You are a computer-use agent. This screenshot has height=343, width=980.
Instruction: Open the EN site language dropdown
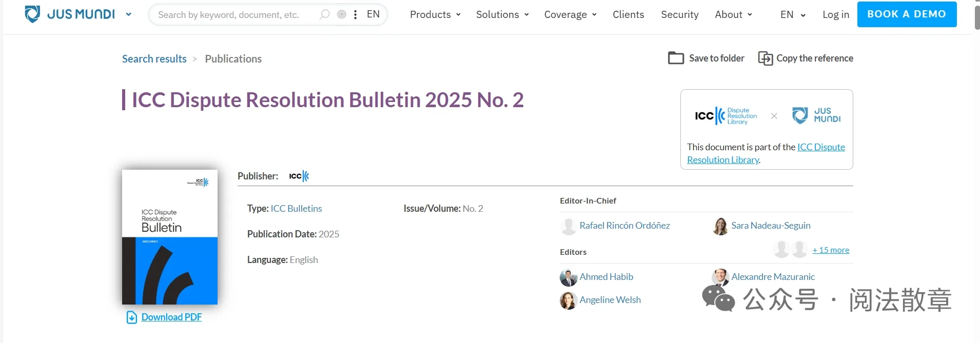click(793, 15)
